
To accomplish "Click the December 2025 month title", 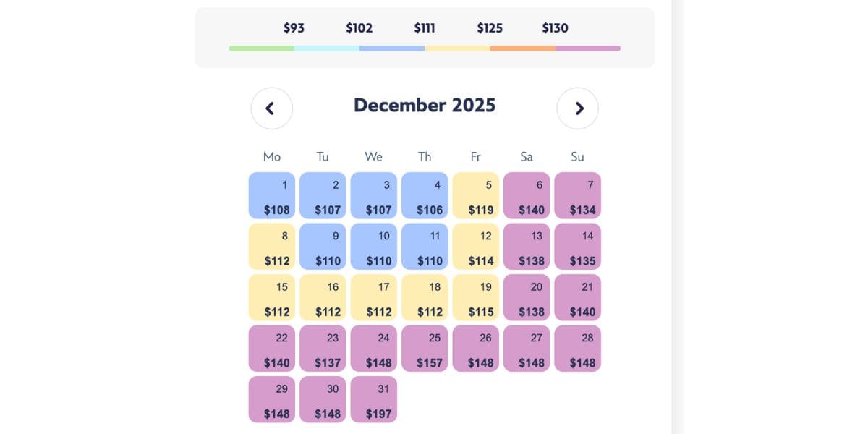I will 425,105.
